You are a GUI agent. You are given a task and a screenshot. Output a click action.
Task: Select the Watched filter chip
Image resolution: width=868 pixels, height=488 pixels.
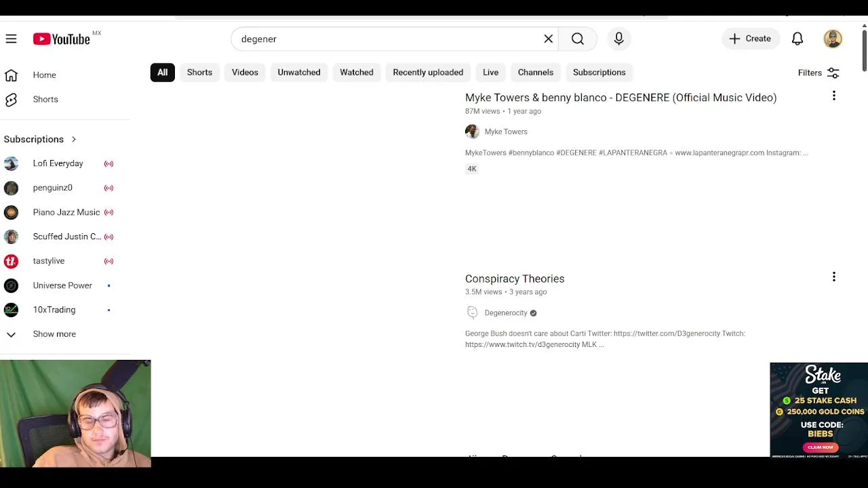[357, 73]
